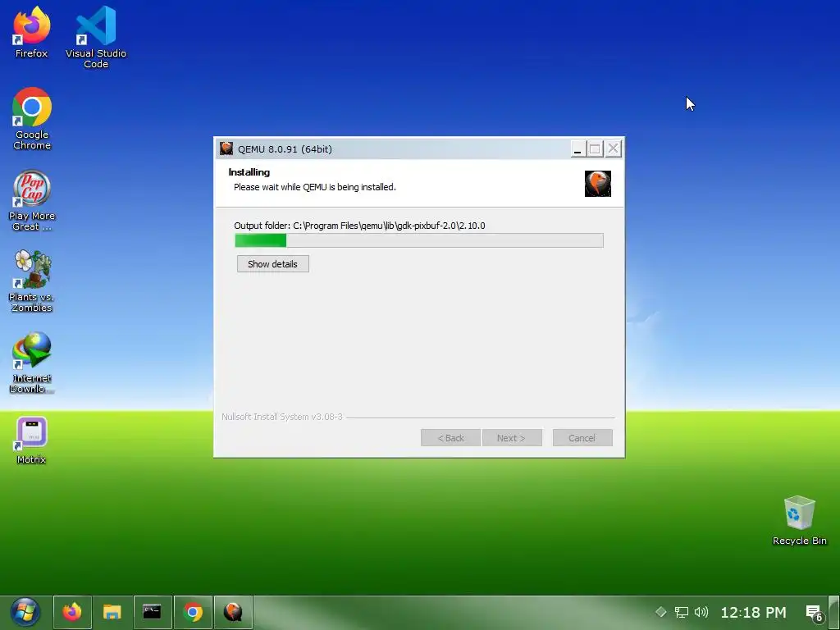This screenshot has width=840, height=630.
Task: Select the PopCap Play More Great shortcut
Action: click(32, 200)
